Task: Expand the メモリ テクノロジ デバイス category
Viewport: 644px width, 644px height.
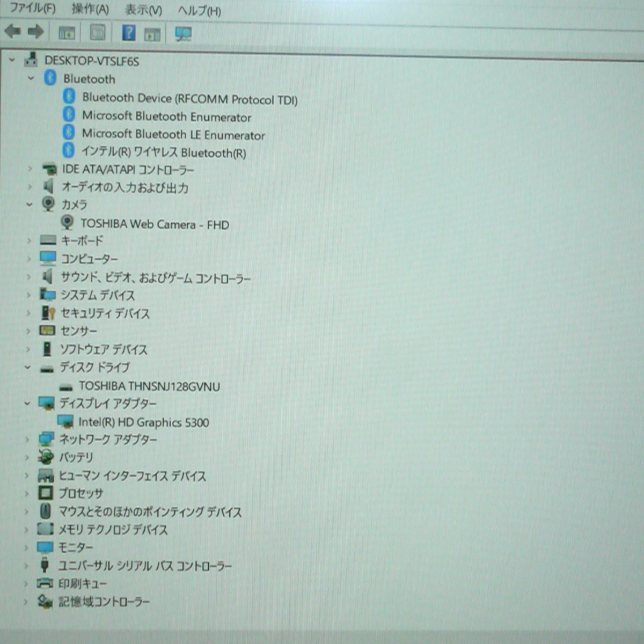Action: (26, 530)
